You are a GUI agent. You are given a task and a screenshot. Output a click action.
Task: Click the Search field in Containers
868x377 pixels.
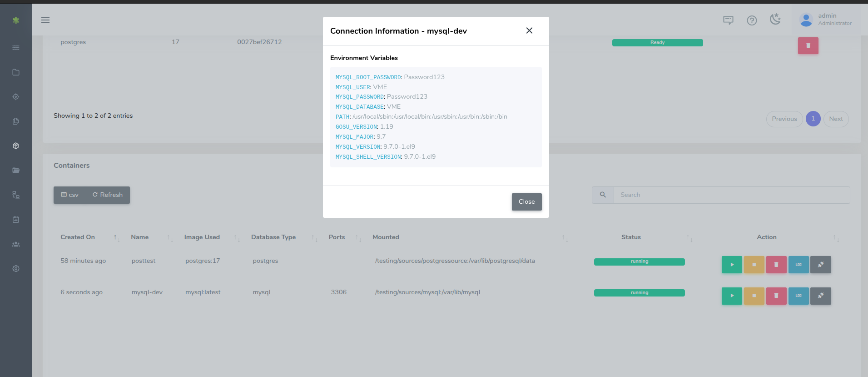coord(732,195)
